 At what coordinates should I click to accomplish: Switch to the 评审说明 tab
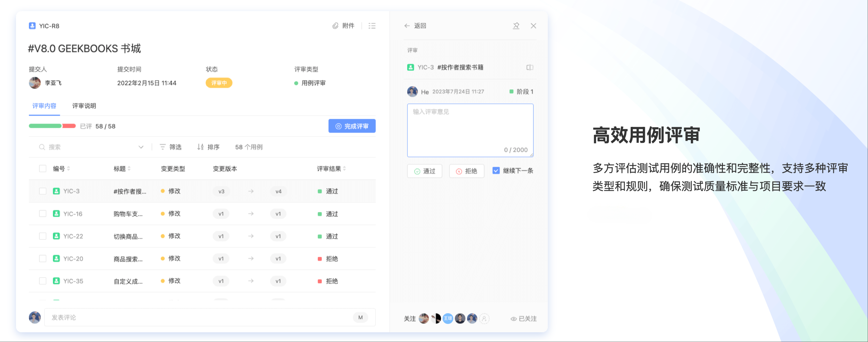point(84,106)
